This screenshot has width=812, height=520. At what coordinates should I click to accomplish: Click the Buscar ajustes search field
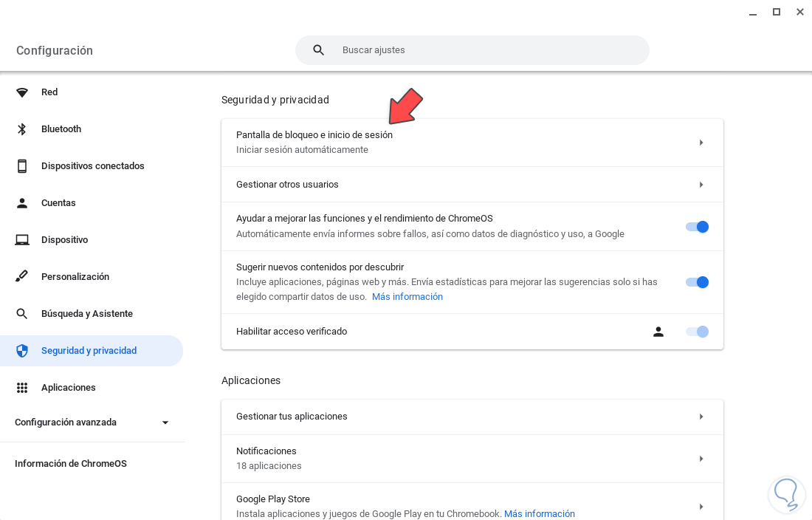point(487,50)
